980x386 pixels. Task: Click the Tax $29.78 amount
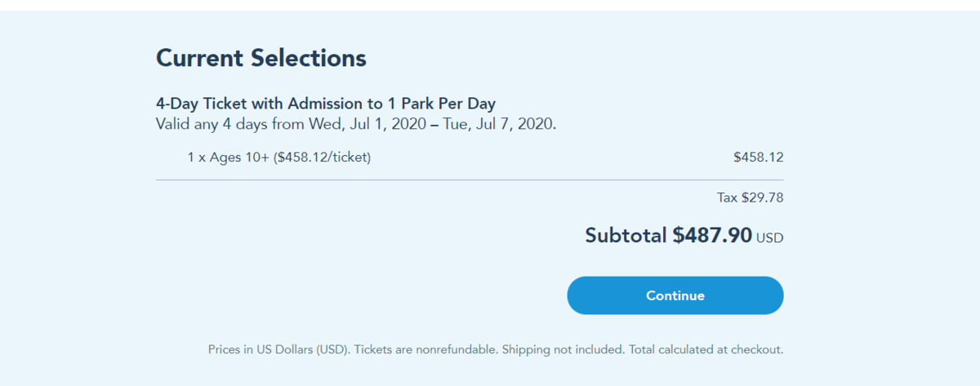point(750,197)
